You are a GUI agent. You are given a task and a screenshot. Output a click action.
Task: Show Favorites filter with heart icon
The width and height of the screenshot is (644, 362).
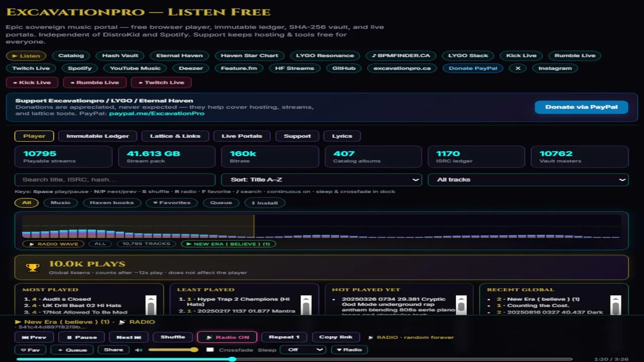click(172, 203)
